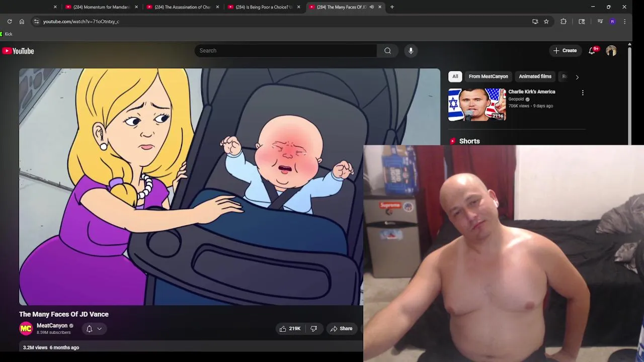Select the All filter chip

point(455,76)
